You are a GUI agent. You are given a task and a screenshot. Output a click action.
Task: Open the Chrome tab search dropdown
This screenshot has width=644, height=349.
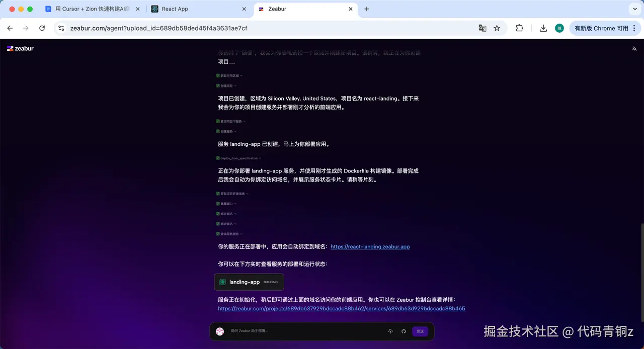click(x=634, y=9)
